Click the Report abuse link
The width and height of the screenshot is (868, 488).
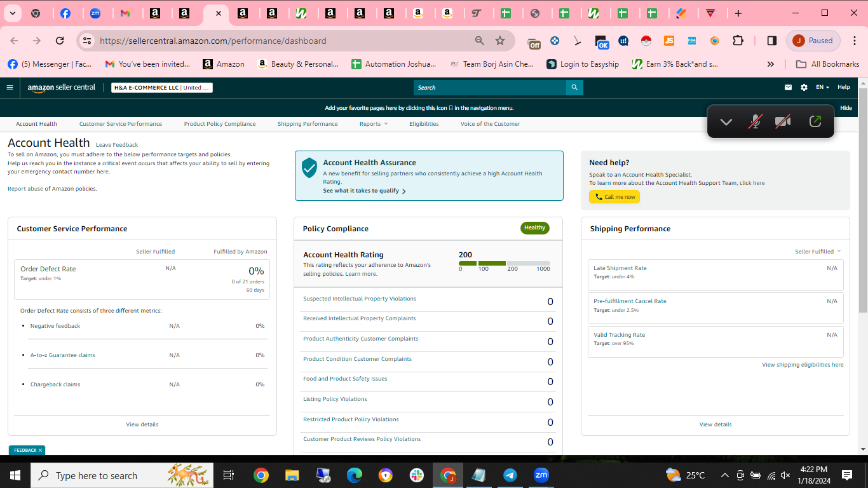tap(25, 189)
